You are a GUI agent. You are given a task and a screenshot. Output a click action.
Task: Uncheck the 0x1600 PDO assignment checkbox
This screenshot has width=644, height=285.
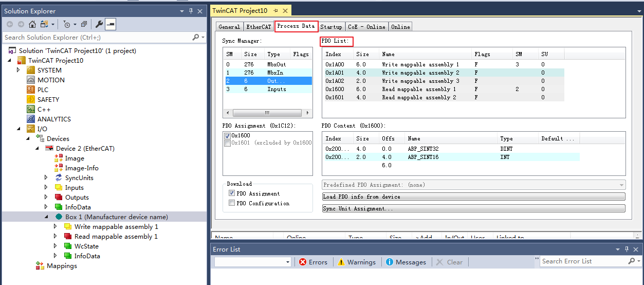227,136
